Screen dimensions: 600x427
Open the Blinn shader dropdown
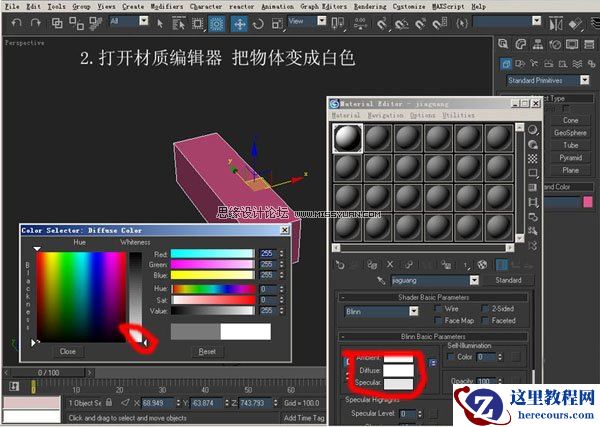tap(414, 311)
